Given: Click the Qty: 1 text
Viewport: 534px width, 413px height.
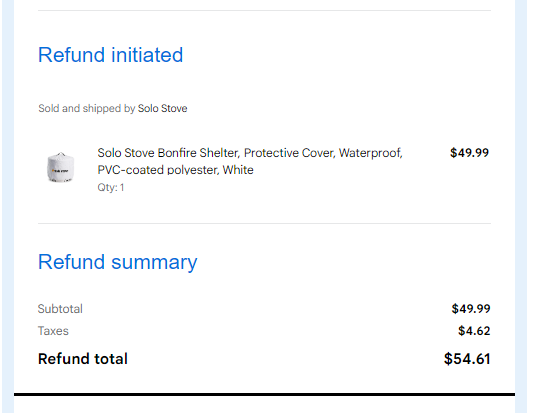Looking at the screenshot, I should (x=111, y=188).
